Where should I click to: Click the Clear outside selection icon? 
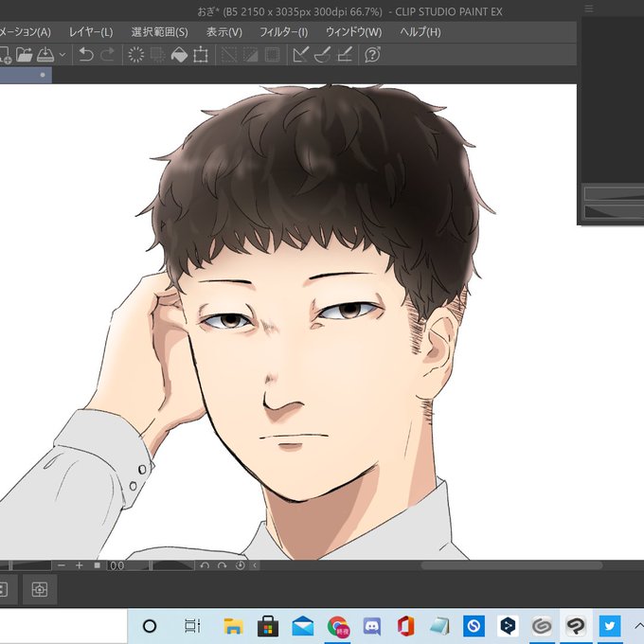tap(157, 54)
